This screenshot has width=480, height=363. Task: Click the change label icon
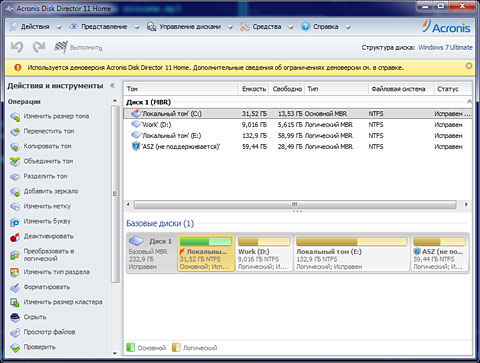(x=15, y=207)
